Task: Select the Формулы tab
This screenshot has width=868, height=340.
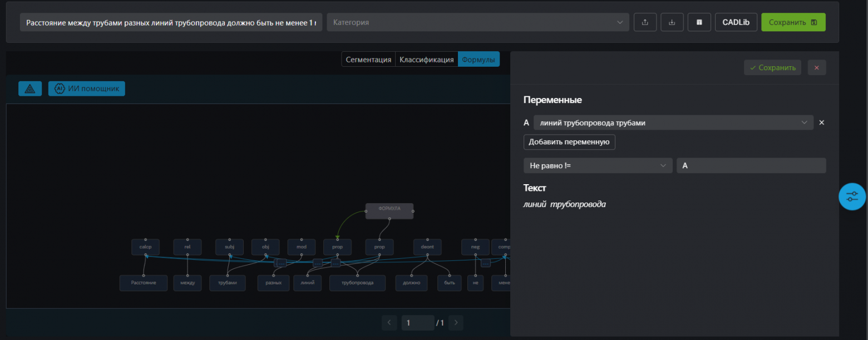Action: tap(479, 60)
